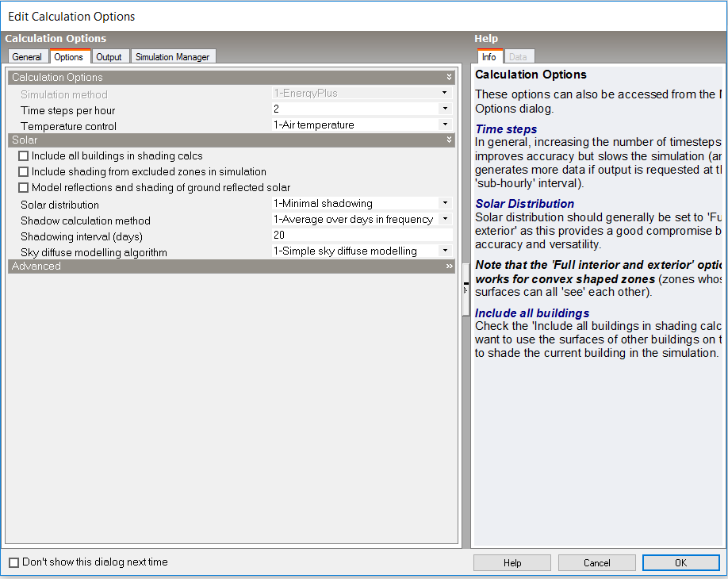The height and width of the screenshot is (579, 728).
Task: Open Shadow calculation method dropdown
Action: [x=445, y=219]
